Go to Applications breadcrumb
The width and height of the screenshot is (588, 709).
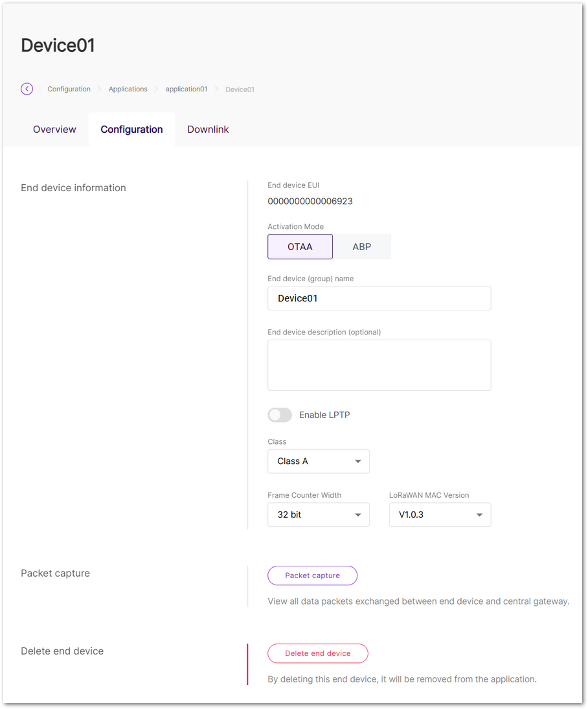(128, 89)
